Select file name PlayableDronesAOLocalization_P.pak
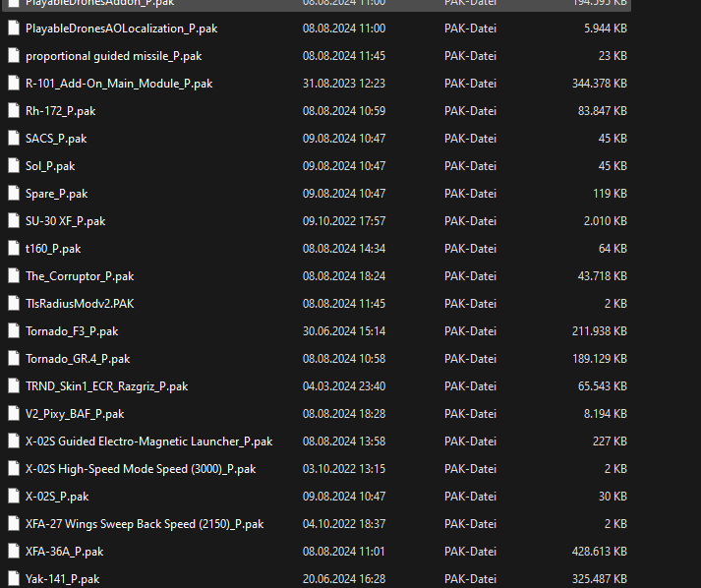This screenshot has height=588, width=701. [x=121, y=29]
